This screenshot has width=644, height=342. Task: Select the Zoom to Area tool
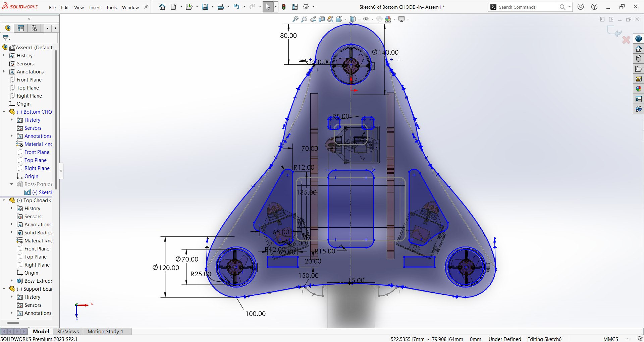[x=304, y=19]
